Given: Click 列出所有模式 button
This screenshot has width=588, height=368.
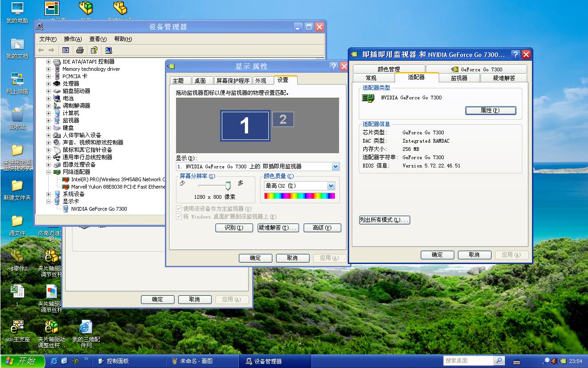Looking at the screenshot, I should 384,220.
